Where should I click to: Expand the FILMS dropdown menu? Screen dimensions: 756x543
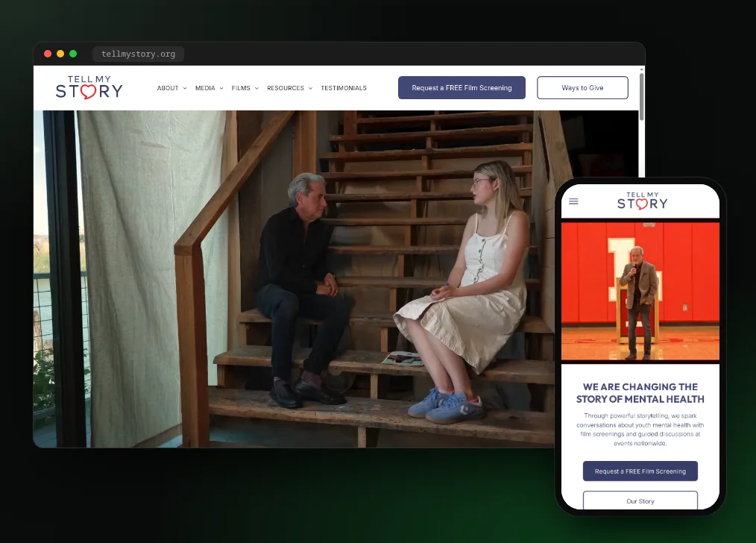pos(245,88)
